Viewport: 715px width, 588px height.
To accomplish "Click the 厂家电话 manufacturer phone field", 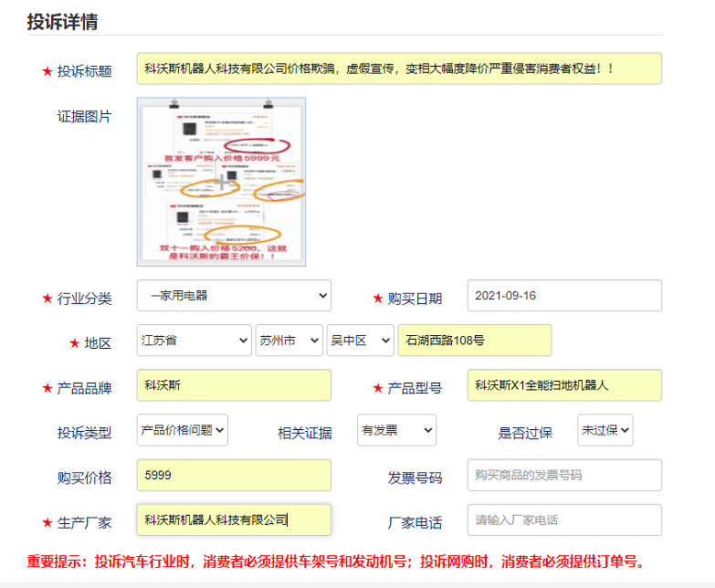I will [x=564, y=520].
